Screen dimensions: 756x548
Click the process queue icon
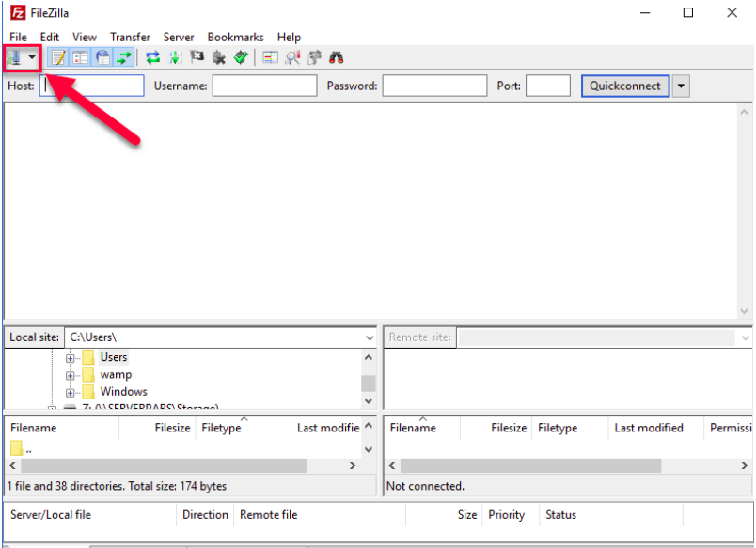[175, 58]
